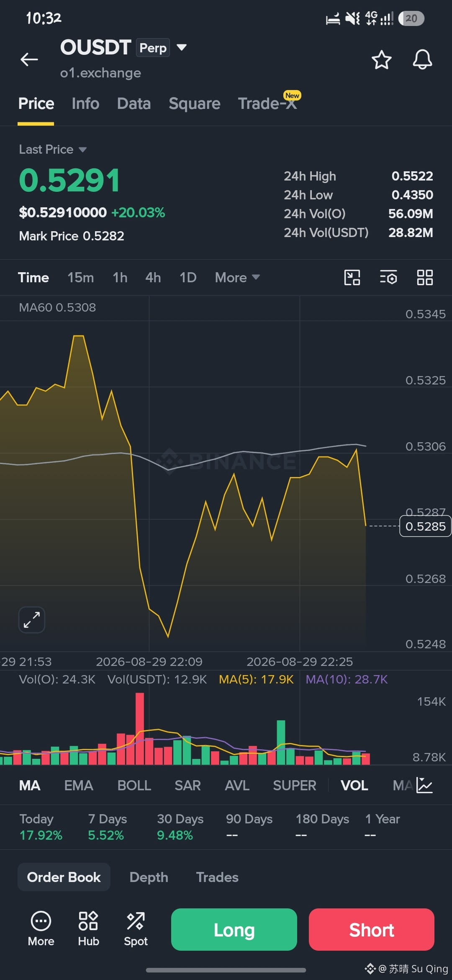Tap the 24h High value 0.5522

tap(412, 176)
